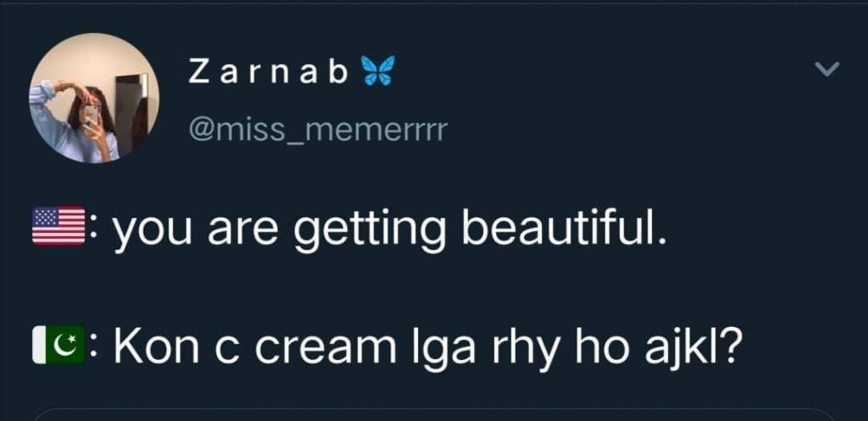Screen dimensions: 868x421
Task: Click the blue butterfly emoji
Action: [377, 73]
